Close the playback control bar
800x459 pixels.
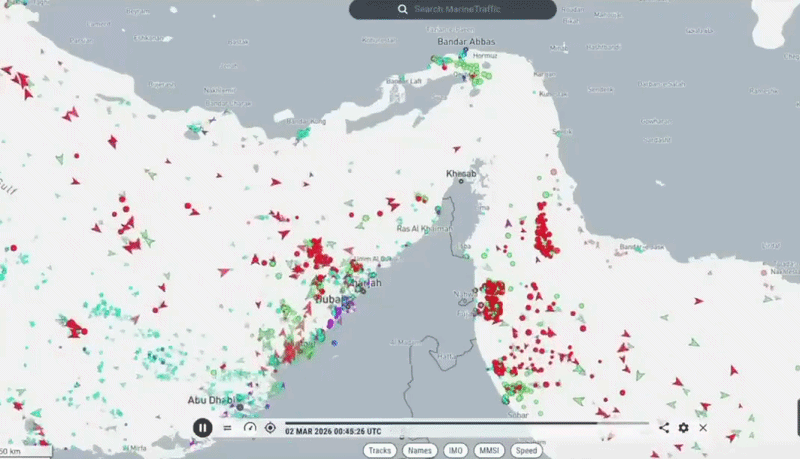point(703,428)
